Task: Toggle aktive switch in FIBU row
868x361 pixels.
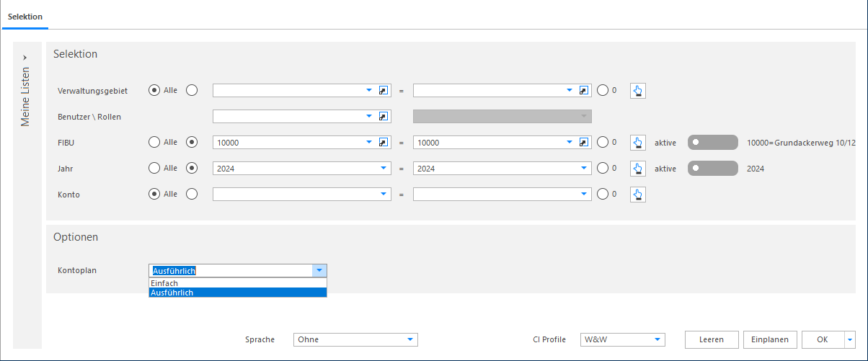Action: coord(714,143)
